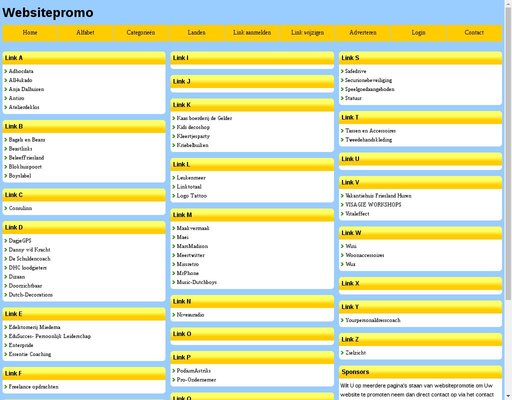
Task: Open the Categorieen navigation item
Action: 141,33
